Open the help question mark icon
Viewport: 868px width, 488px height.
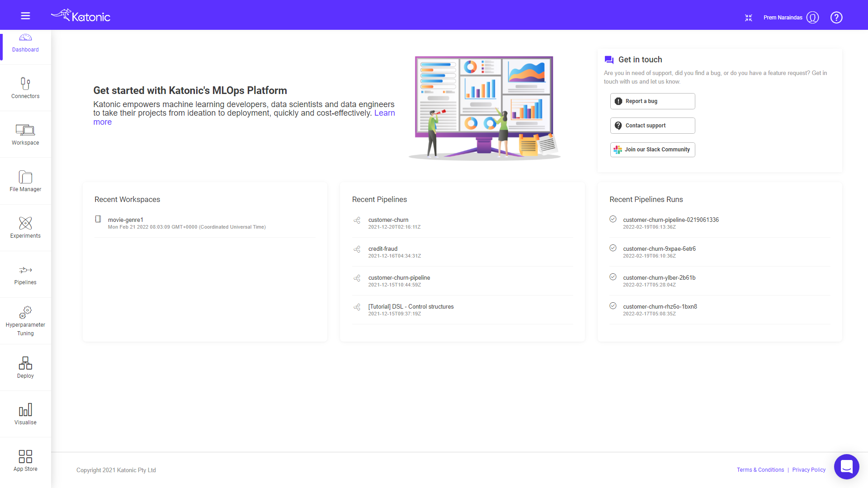point(836,18)
